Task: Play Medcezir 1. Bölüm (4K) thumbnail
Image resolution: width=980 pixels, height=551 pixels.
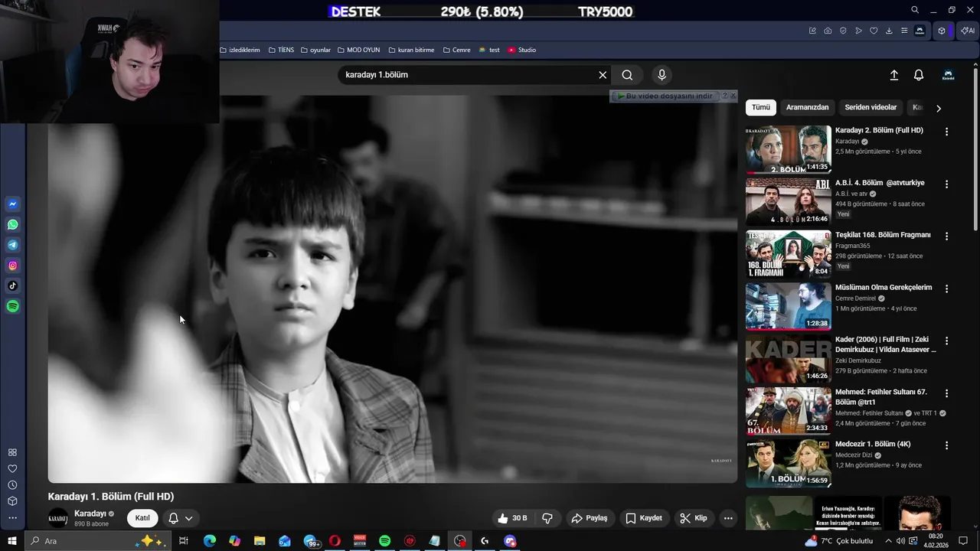Action: [788, 463]
